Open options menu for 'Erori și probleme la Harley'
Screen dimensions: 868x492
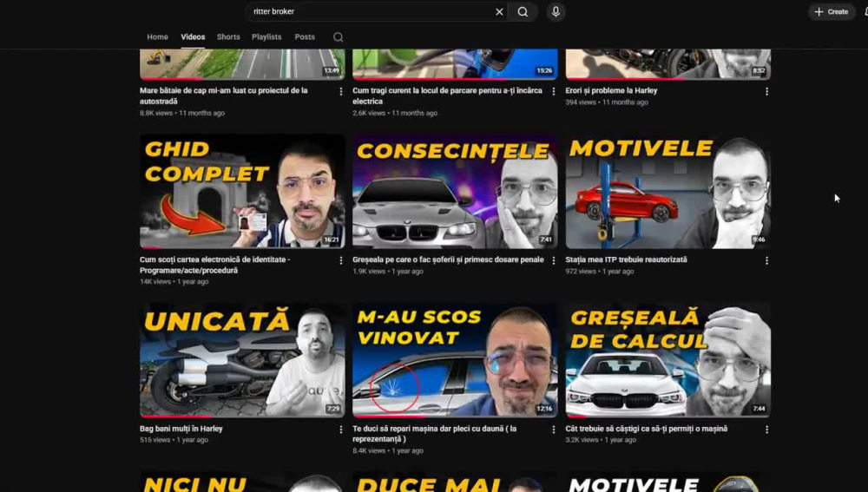(766, 91)
